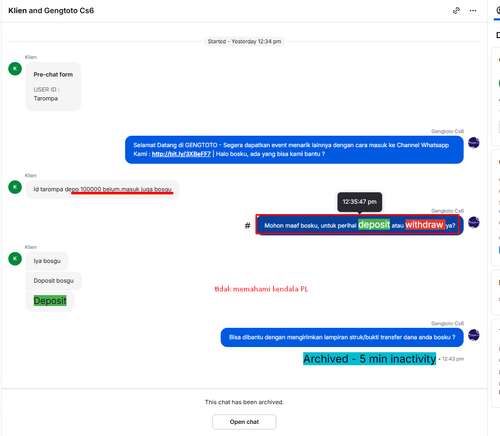Click the Klien avatar beside Pre-chat form

(x=15, y=69)
